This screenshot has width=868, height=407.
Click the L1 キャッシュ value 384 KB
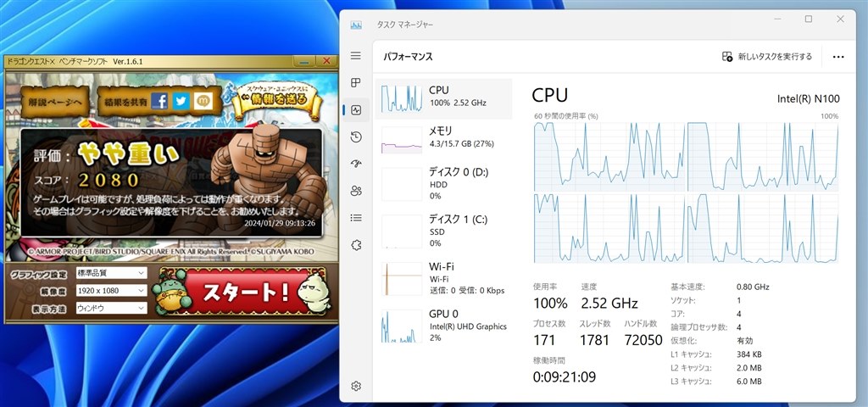click(x=749, y=354)
